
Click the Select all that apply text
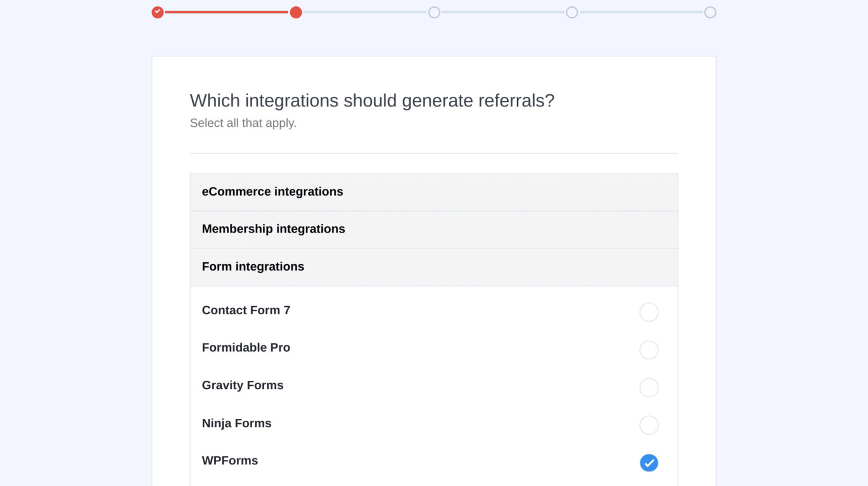[x=243, y=123]
